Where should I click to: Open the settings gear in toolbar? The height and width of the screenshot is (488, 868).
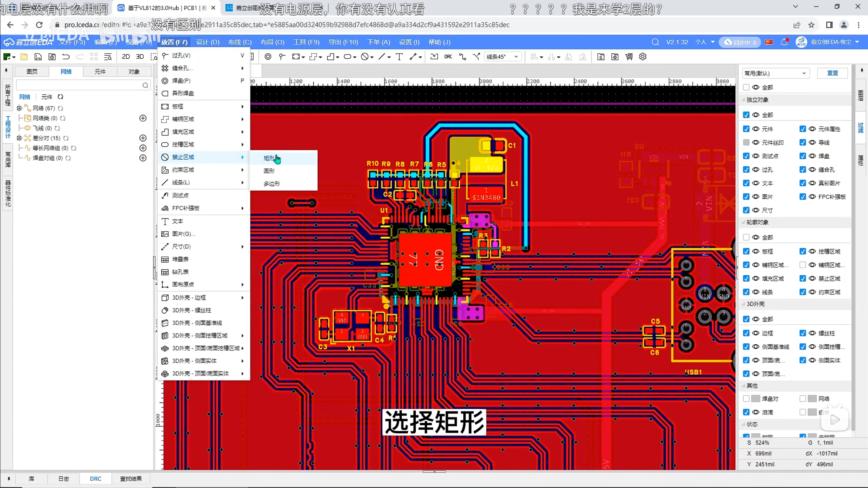click(643, 57)
